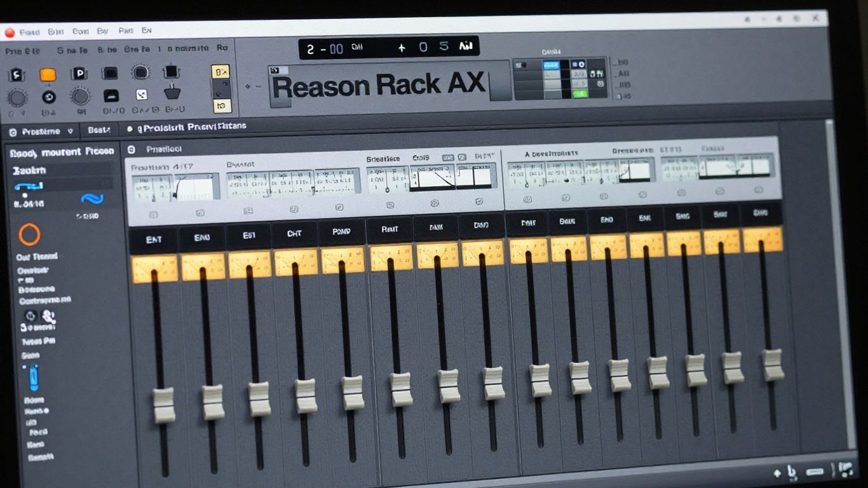Click the diamond icon in the bottom-right status bar
This screenshot has width=868, height=488.
[777, 473]
